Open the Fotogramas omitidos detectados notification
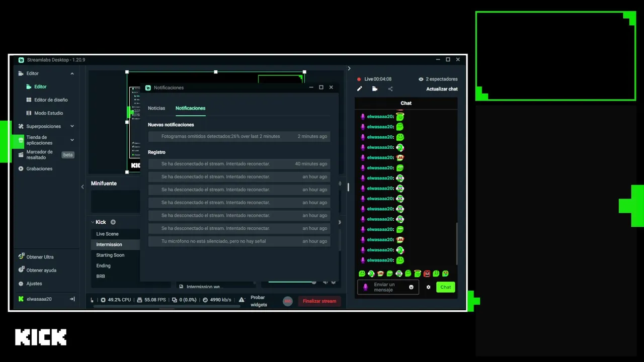Viewport: 644px width, 362px height. point(239,136)
